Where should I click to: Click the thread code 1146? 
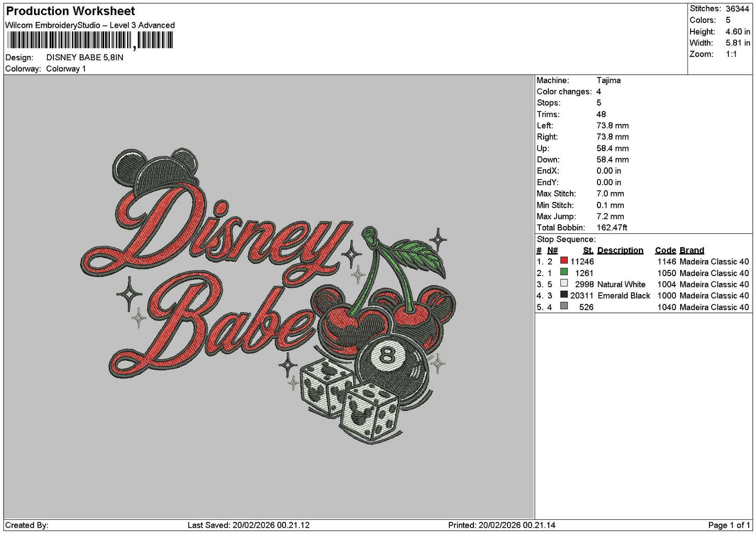coord(667,262)
